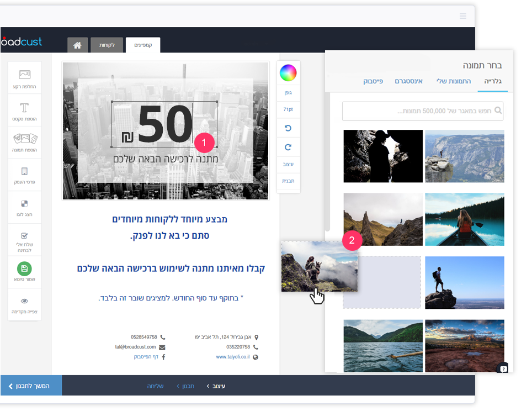
Task: Click the Continue to Scheduling (המשך לתכנון) button
Action: pos(31,386)
